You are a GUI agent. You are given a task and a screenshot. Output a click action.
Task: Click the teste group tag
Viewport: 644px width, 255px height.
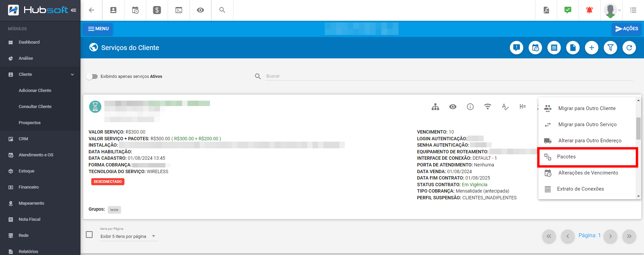tap(114, 210)
